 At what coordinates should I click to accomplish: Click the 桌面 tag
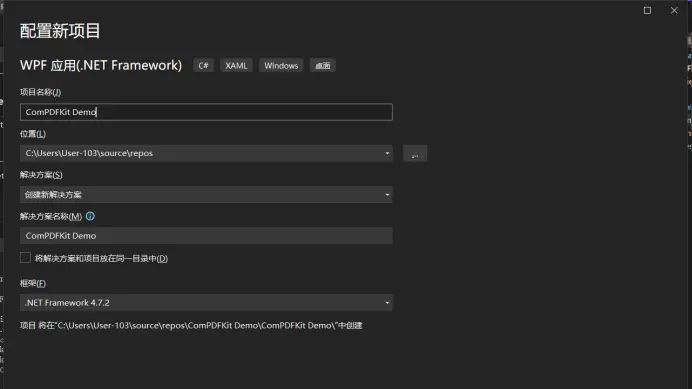[x=323, y=66]
